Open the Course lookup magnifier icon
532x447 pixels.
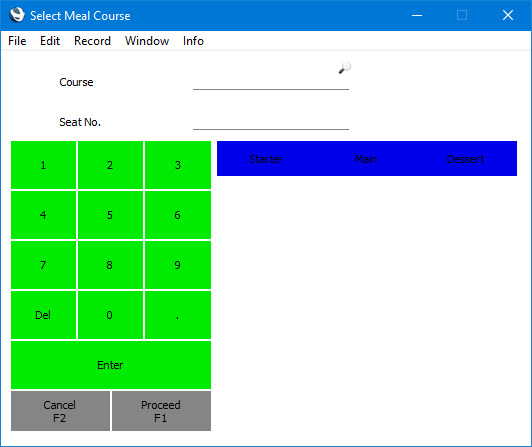(344, 68)
